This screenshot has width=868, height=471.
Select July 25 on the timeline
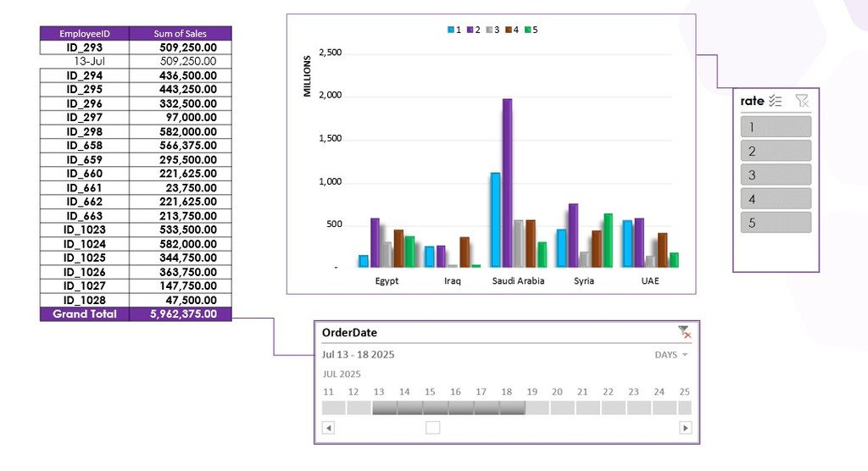[685, 408]
